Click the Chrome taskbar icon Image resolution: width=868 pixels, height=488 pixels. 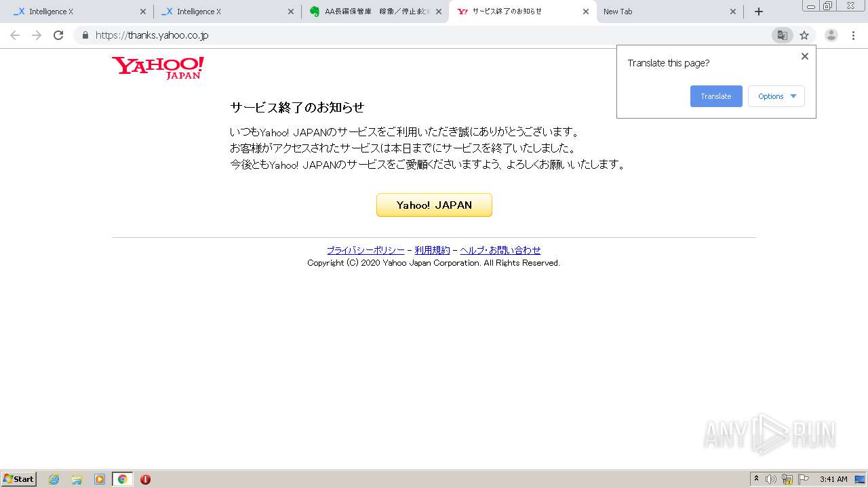click(x=122, y=479)
